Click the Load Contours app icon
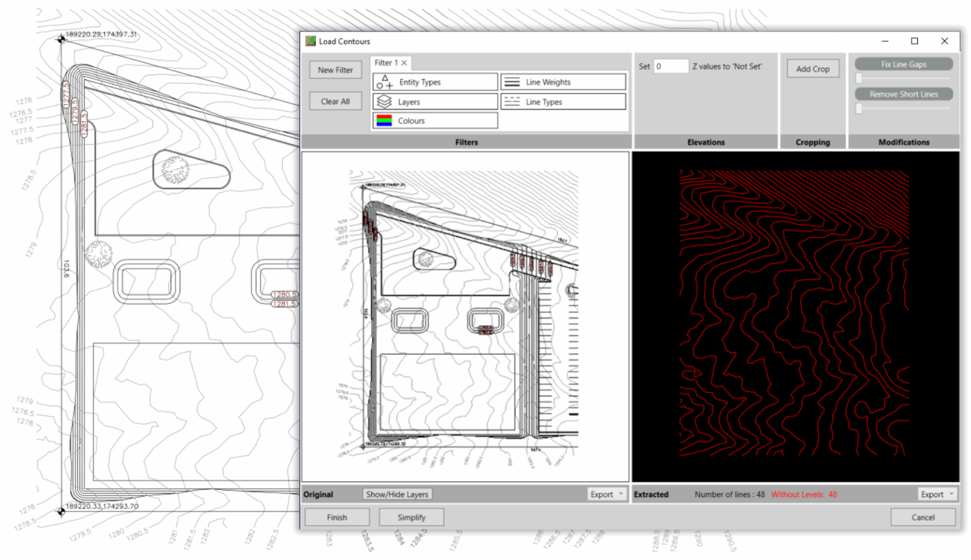Screen dimensions: 971x560 tap(311, 41)
